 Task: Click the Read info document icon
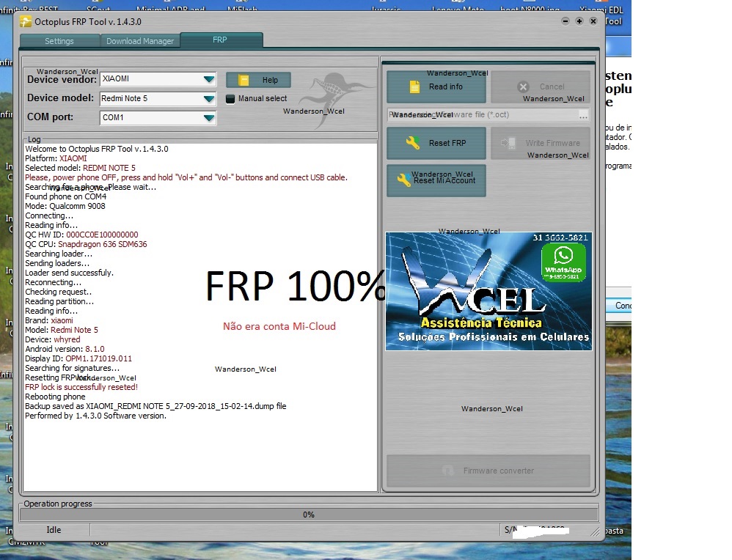pos(414,86)
